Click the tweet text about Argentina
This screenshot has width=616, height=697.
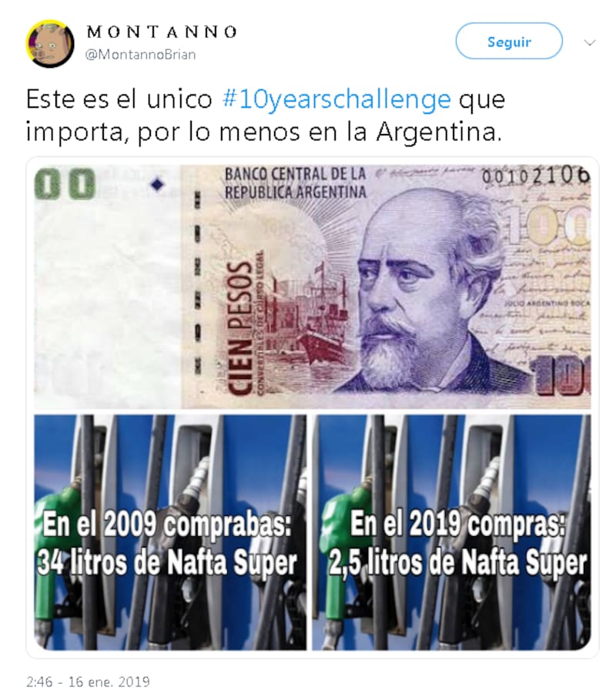(266, 116)
